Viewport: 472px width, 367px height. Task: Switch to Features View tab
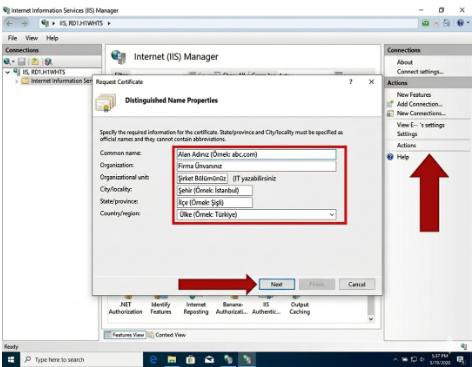pyautogui.click(x=125, y=335)
